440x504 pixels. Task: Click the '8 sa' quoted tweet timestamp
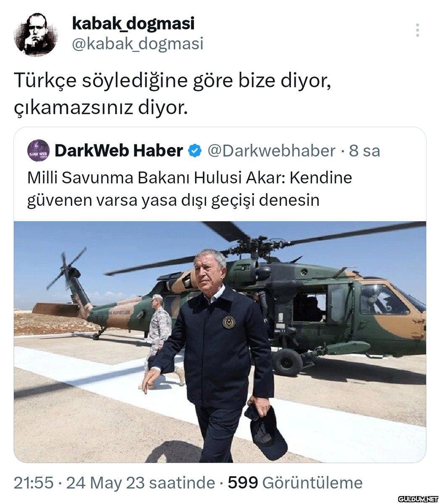tap(364, 151)
